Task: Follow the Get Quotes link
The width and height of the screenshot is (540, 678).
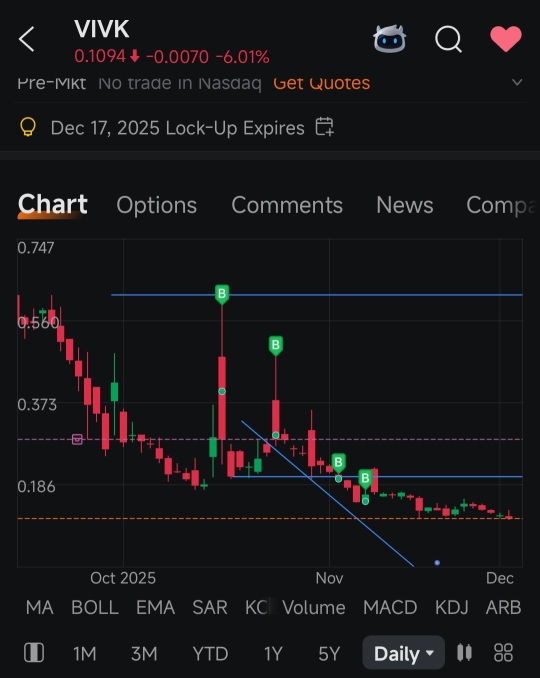Action: (321, 83)
